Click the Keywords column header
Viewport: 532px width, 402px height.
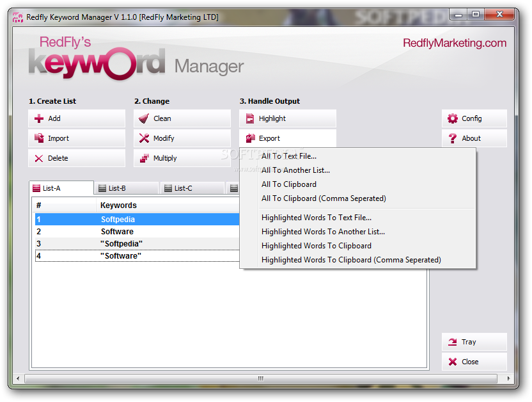click(x=168, y=205)
